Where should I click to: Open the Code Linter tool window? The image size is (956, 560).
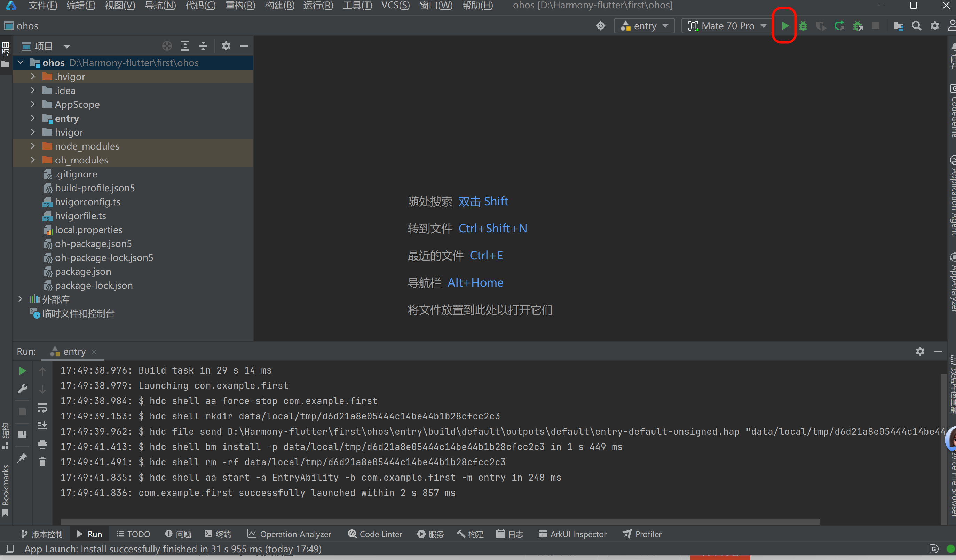coord(375,534)
